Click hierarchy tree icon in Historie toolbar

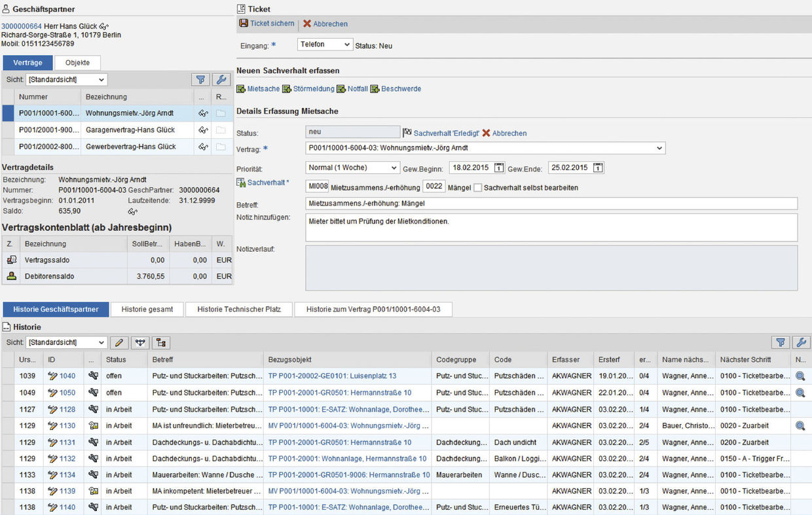(x=160, y=343)
